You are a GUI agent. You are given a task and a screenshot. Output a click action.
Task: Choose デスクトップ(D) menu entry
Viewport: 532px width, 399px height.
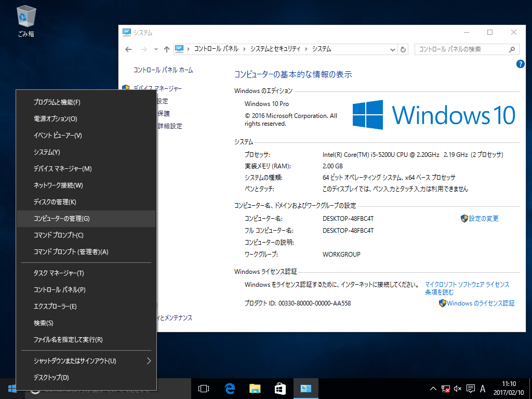click(x=86, y=377)
